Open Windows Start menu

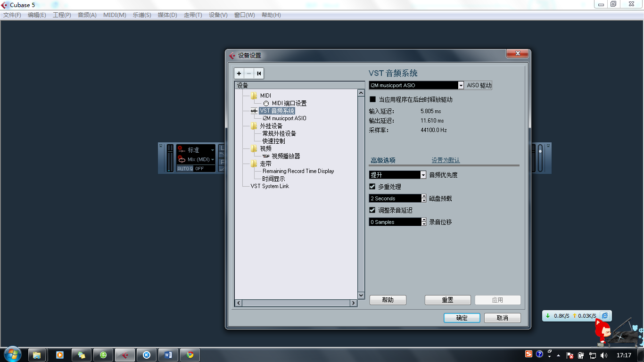click(x=12, y=354)
